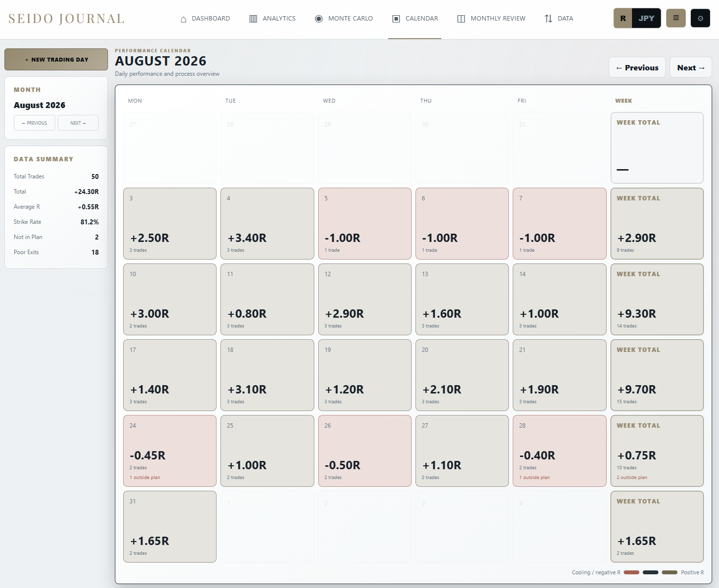This screenshot has width=719, height=588.
Task: Click the dark middle legend swatch
Action: pos(651,572)
